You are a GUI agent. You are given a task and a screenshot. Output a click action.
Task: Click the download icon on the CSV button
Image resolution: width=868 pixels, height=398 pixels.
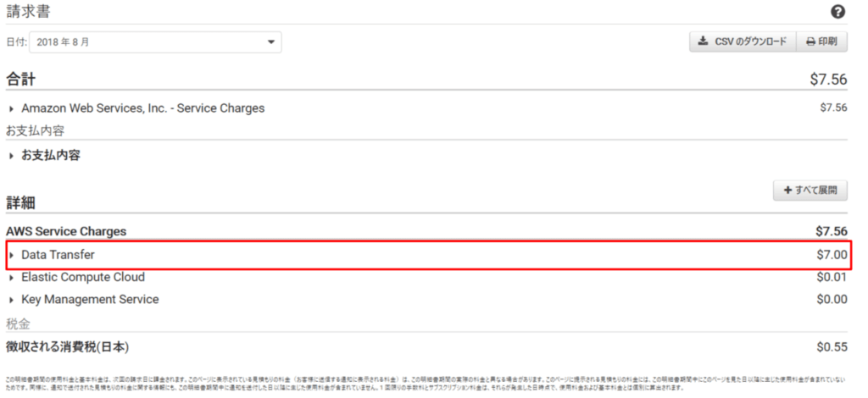tap(703, 41)
